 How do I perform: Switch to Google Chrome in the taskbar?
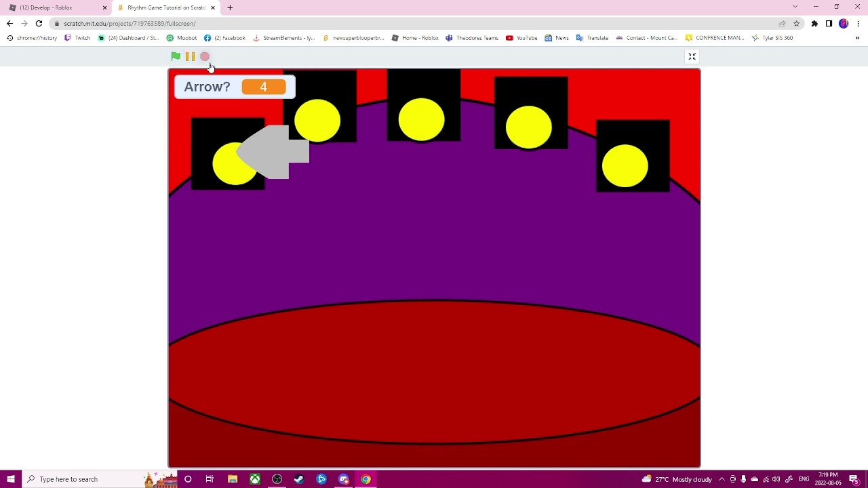point(366,479)
